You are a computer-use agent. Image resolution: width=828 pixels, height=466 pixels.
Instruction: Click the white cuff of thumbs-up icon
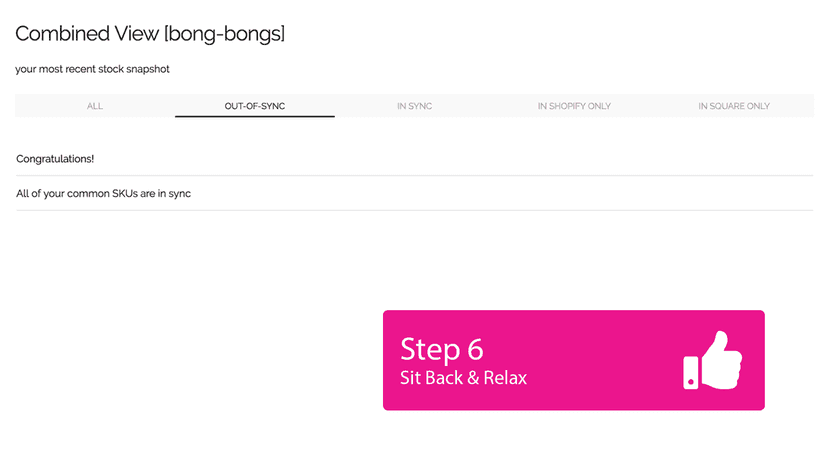(x=691, y=373)
